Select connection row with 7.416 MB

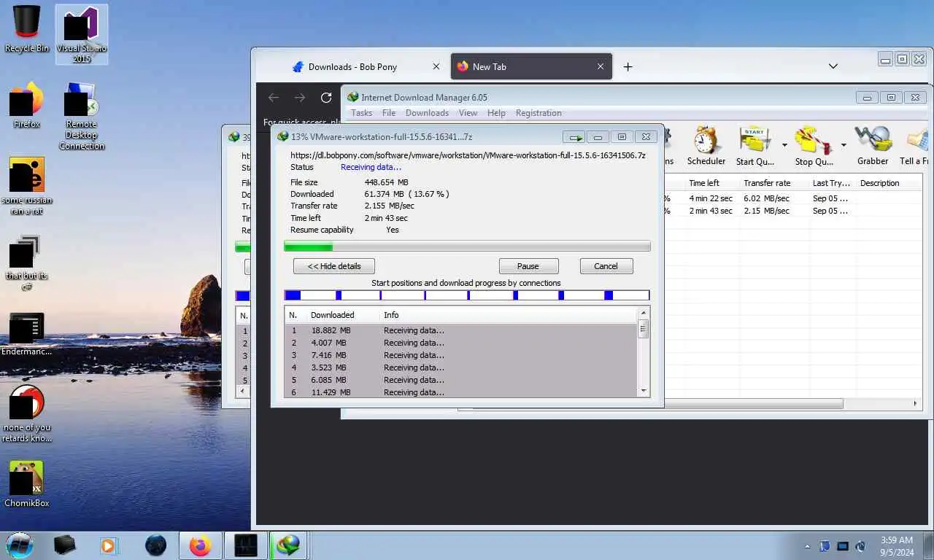[460, 355]
